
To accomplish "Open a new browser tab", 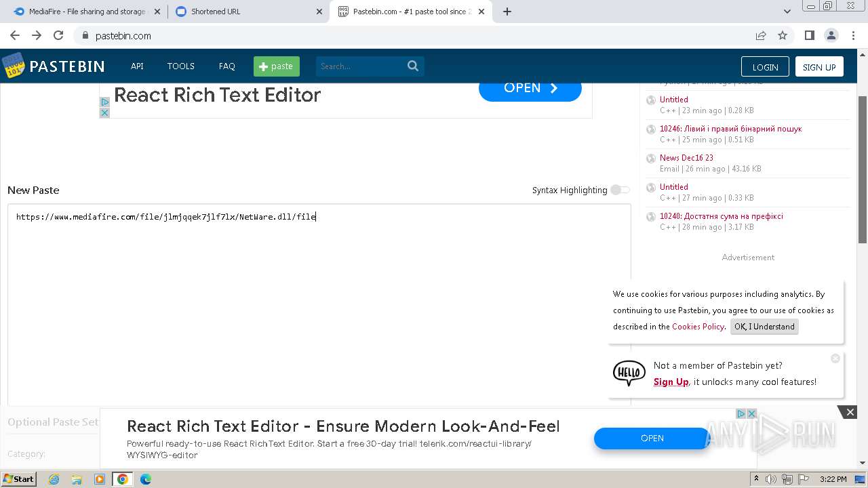I will pyautogui.click(x=507, y=12).
